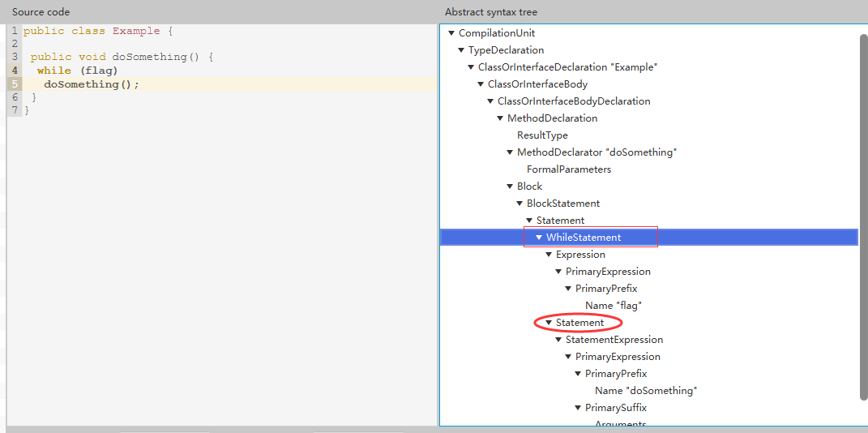Collapse the WhileStatement node arrow
This screenshot has height=433, width=868.
(539, 238)
